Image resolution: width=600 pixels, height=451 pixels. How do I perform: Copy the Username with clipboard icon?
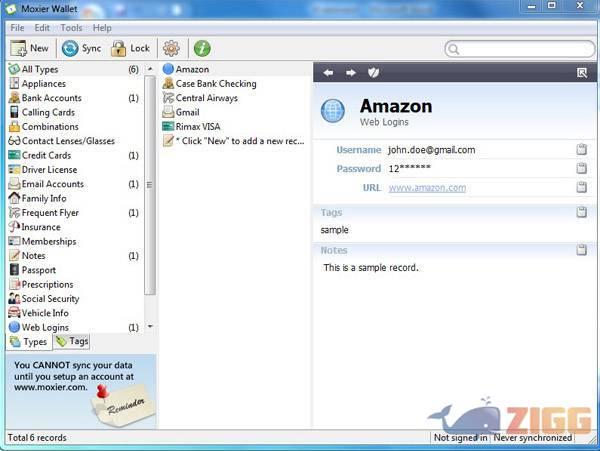581,150
